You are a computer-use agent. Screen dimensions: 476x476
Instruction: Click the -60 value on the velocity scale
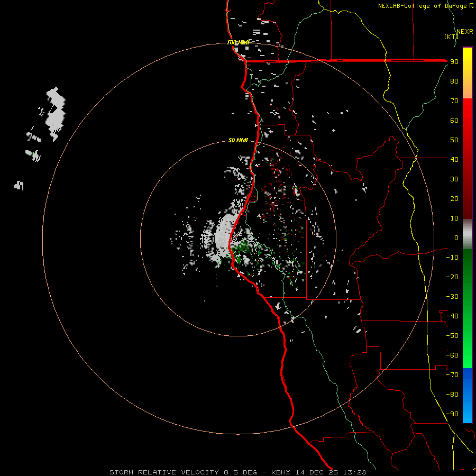pyautogui.click(x=452, y=355)
